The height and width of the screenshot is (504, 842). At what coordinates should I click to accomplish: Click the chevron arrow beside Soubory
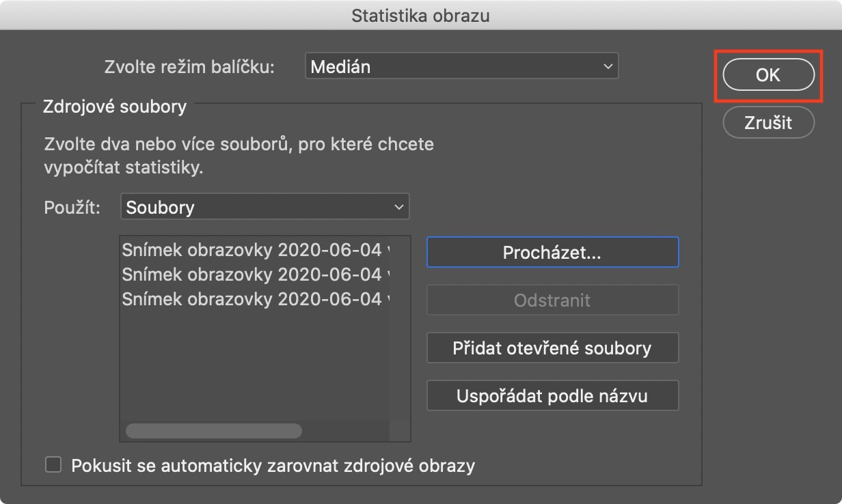(x=398, y=208)
